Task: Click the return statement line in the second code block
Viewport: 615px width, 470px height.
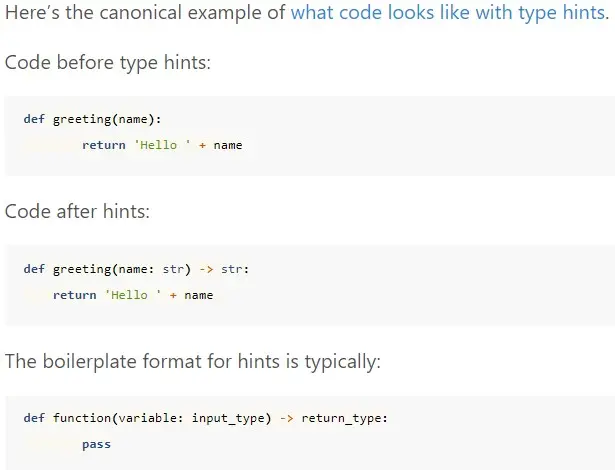Action: [x=133, y=295]
